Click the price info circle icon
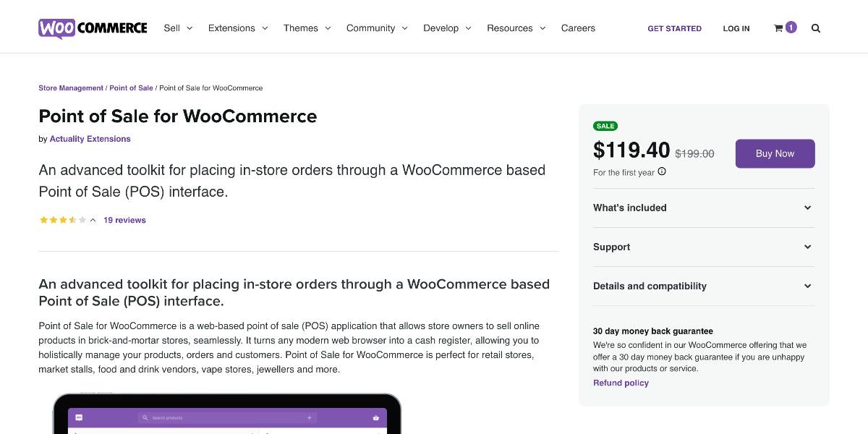 tap(662, 172)
